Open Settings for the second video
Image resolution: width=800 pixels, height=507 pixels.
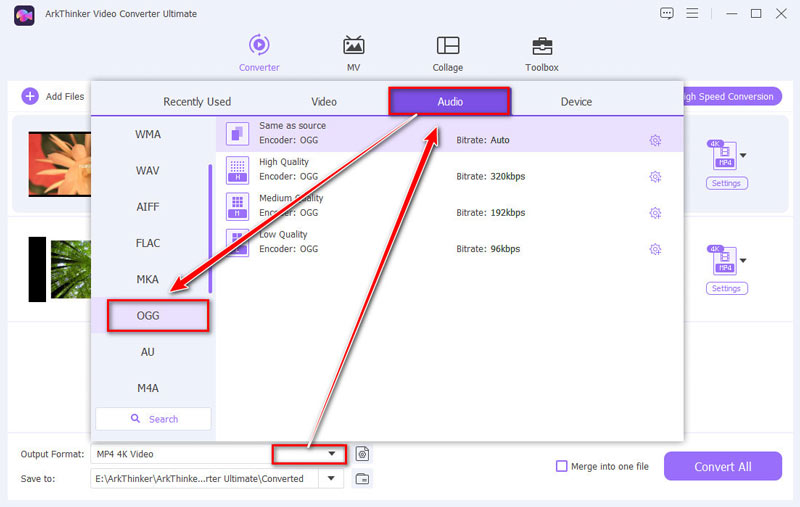click(727, 288)
